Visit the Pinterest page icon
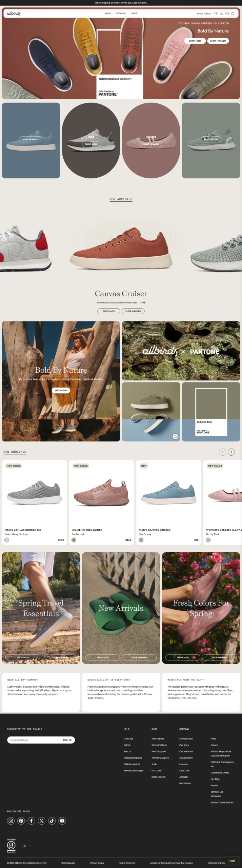This screenshot has width=242, height=868. [21, 821]
